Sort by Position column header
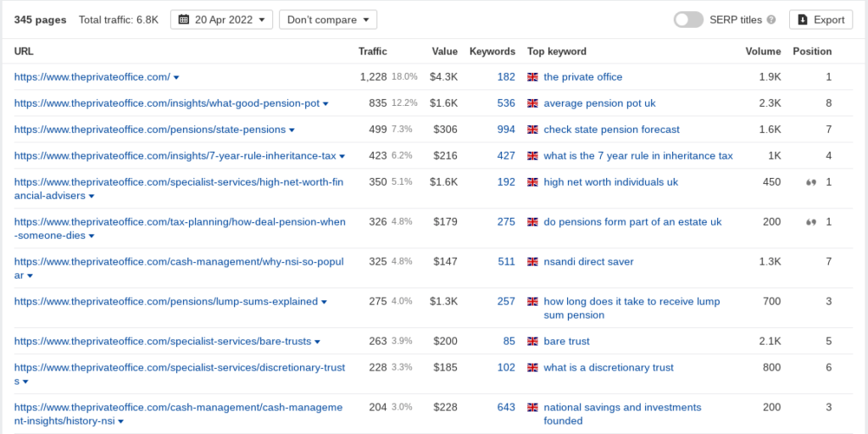868x434 pixels. (x=812, y=52)
